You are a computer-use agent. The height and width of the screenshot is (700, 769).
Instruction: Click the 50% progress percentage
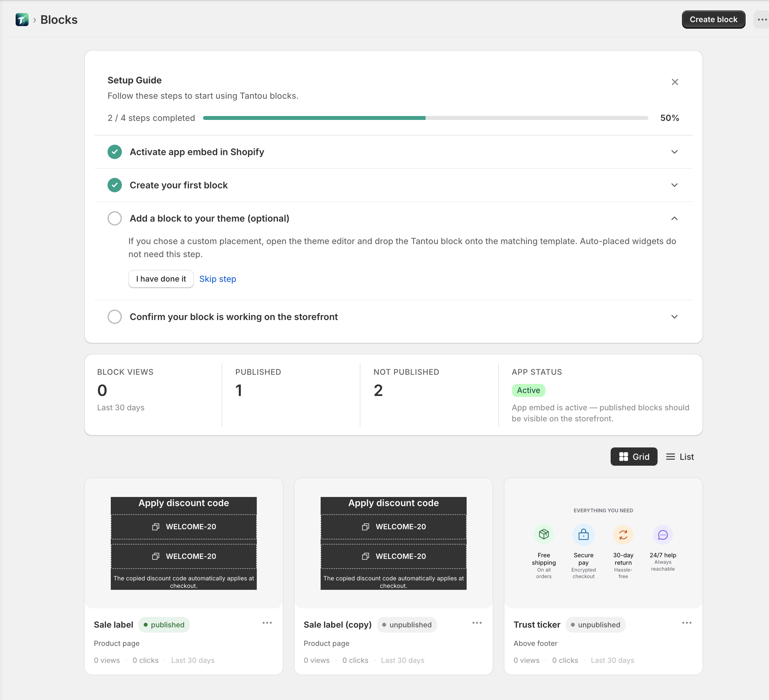(669, 118)
